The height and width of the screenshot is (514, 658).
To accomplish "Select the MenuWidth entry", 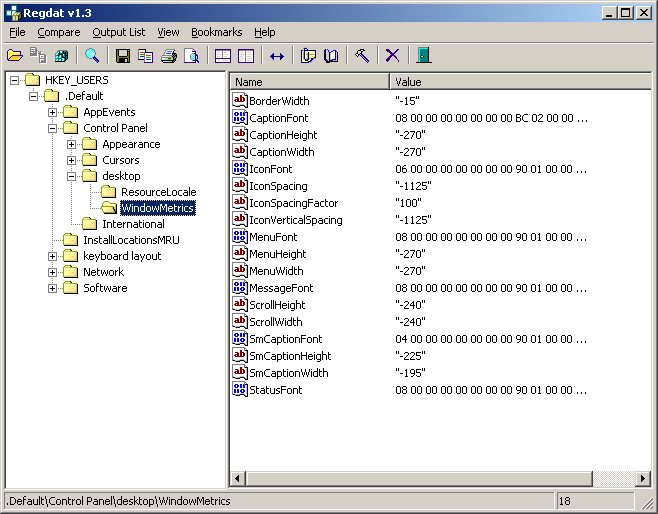I will tap(276, 271).
